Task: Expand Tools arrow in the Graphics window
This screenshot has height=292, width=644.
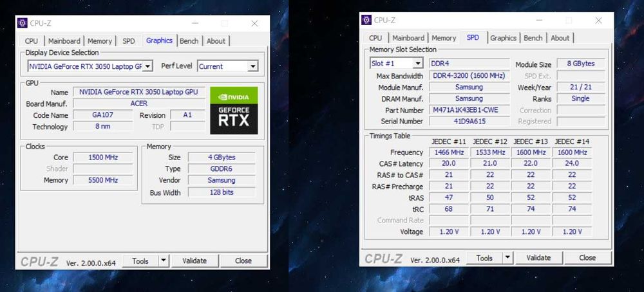Action: (164, 260)
